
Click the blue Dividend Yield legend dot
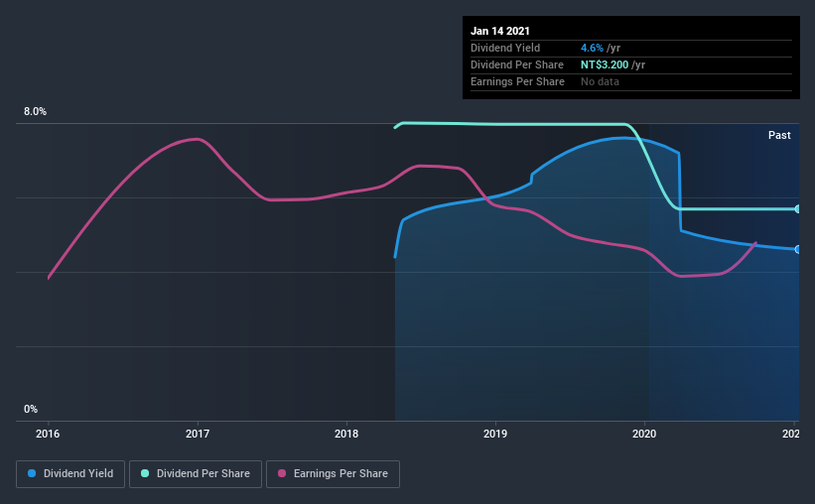click(32, 473)
